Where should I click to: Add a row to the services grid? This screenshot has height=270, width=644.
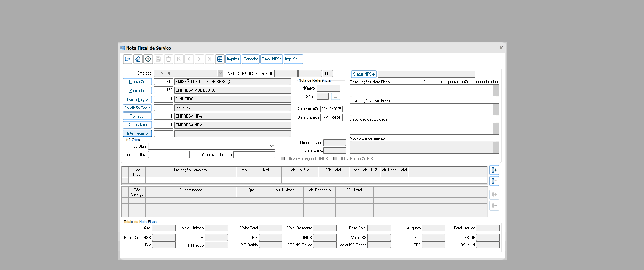point(494,195)
